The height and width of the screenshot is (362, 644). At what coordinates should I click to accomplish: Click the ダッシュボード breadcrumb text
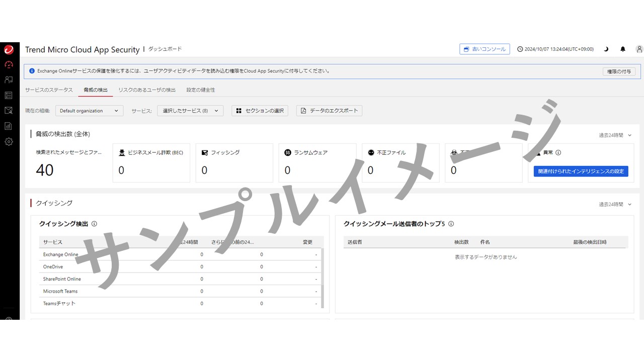165,49
